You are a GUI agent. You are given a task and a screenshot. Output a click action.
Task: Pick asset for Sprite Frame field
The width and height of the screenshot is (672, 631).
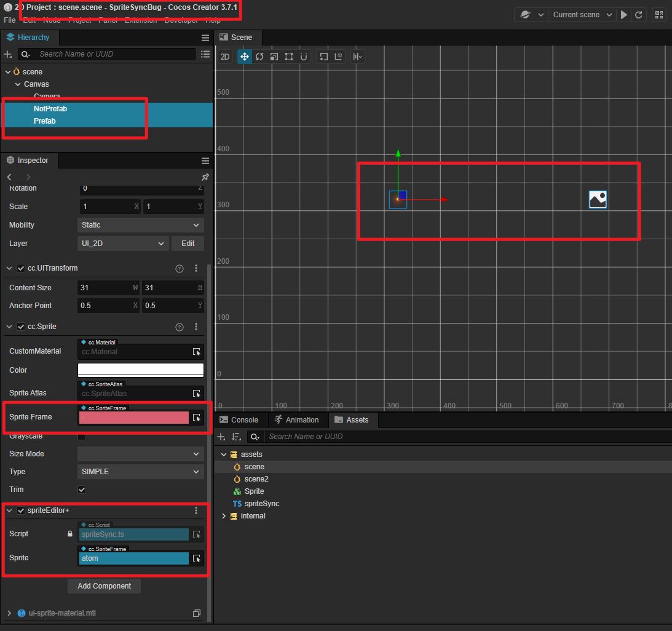click(x=197, y=418)
